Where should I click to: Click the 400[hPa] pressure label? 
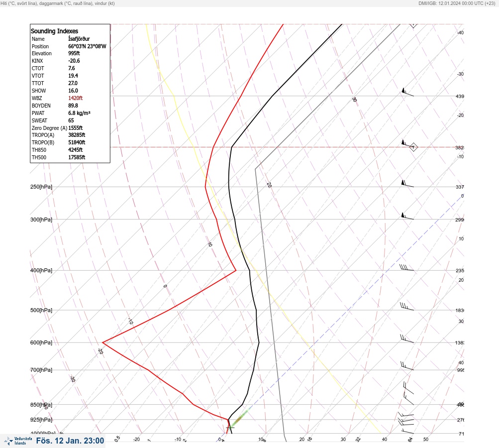(41, 270)
